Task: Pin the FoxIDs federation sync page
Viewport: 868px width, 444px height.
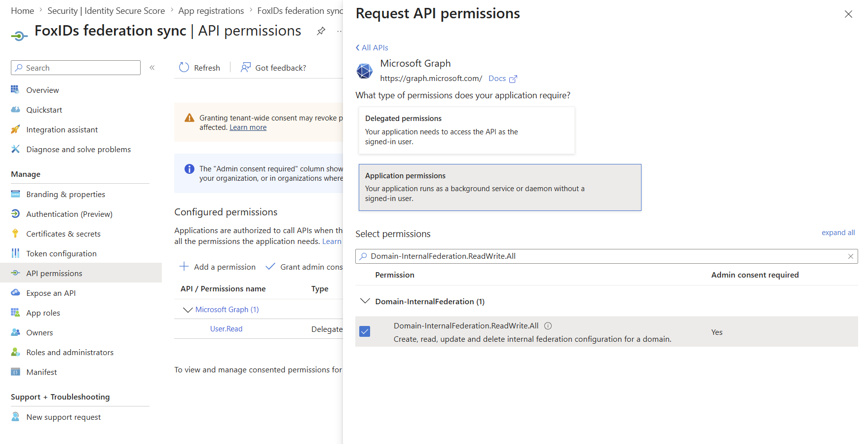Action: 321,31
